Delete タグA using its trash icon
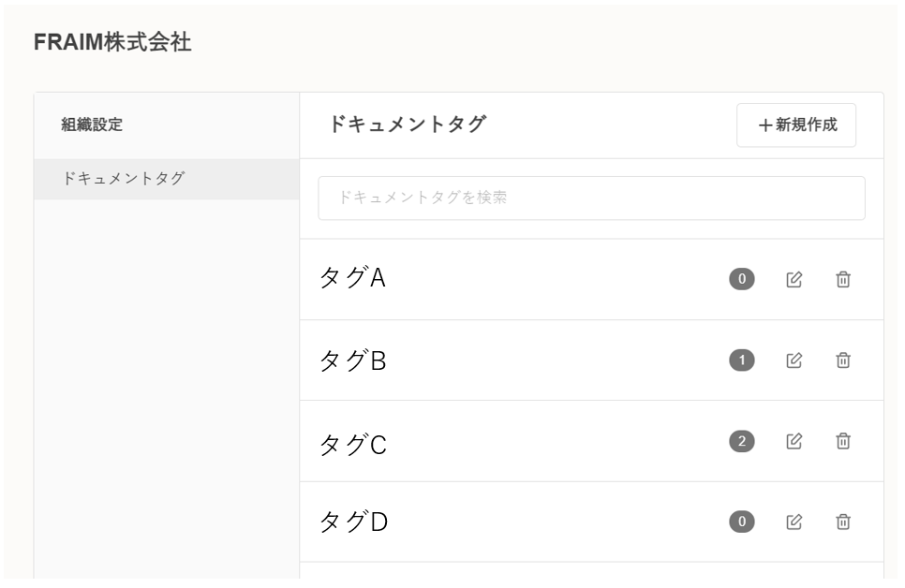 (x=843, y=279)
